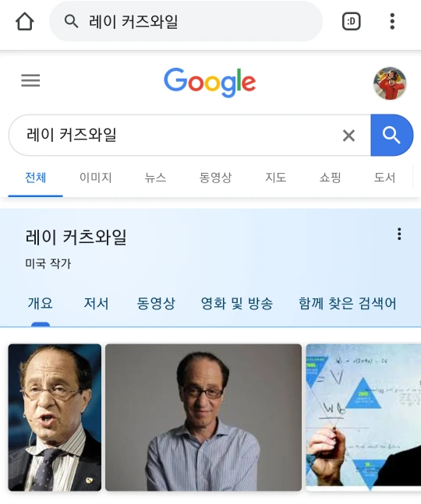Switch to the 이미지 tab
The width and height of the screenshot is (421, 504).
(96, 178)
